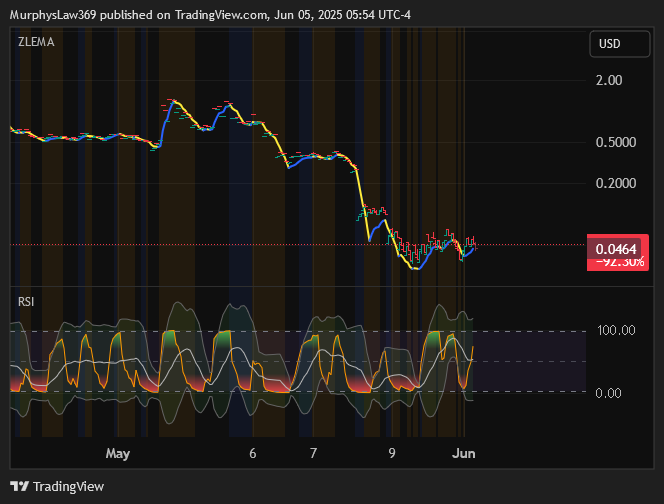Viewport: 664px width, 504px height.
Task: Click the RSI indicator label
Action: pos(26,302)
